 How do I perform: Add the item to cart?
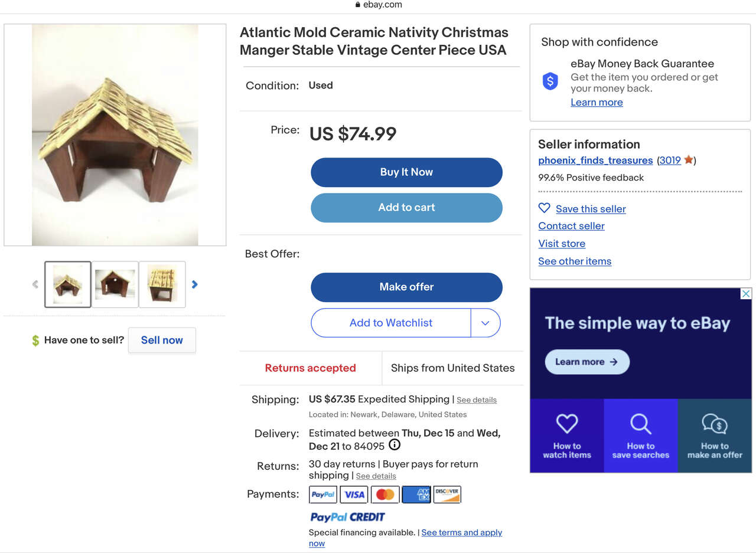tap(406, 208)
